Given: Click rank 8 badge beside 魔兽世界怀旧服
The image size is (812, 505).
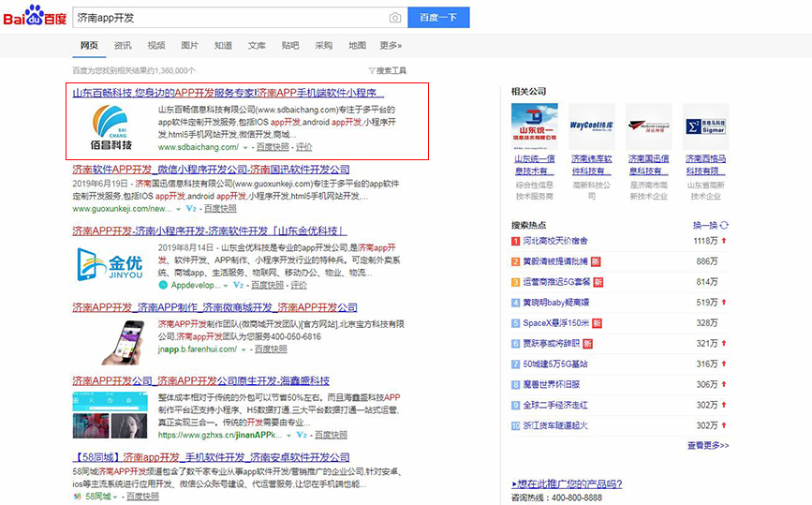Looking at the screenshot, I should 515,385.
